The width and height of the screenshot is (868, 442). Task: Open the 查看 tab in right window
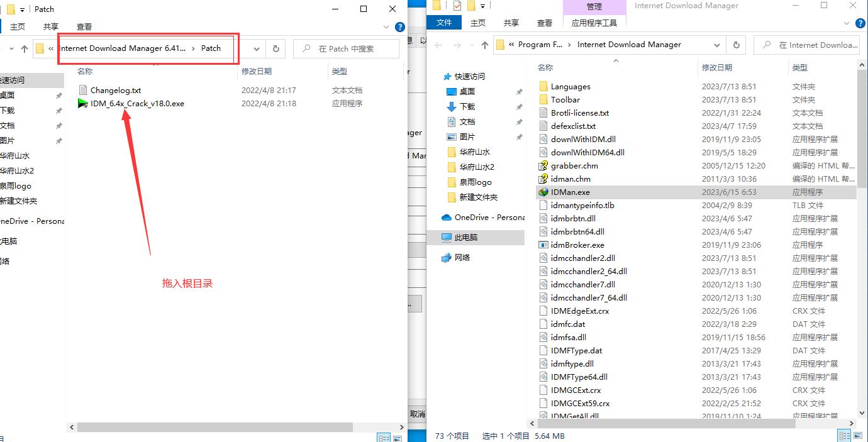545,23
